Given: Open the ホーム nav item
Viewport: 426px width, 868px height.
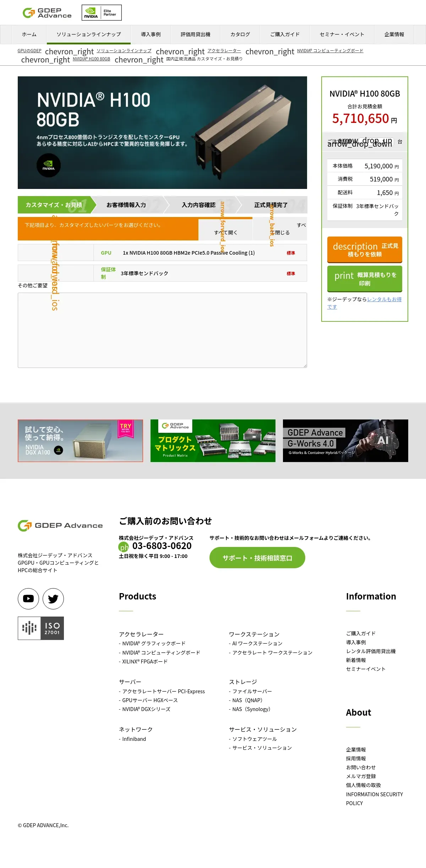Looking at the screenshot, I should pos(29,34).
